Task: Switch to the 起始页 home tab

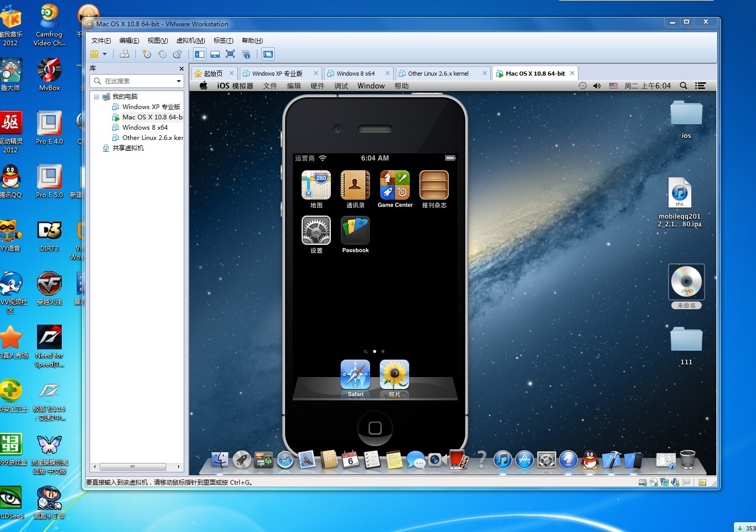Action: pyautogui.click(x=213, y=74)
